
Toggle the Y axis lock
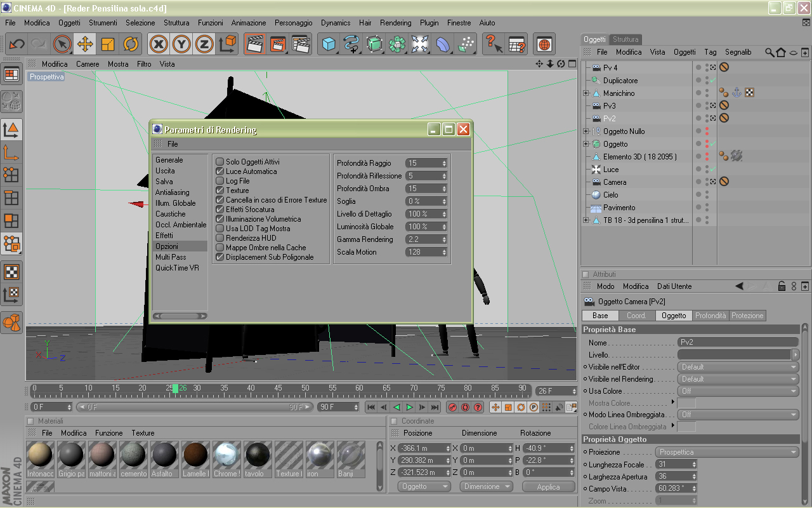point(181,44)
